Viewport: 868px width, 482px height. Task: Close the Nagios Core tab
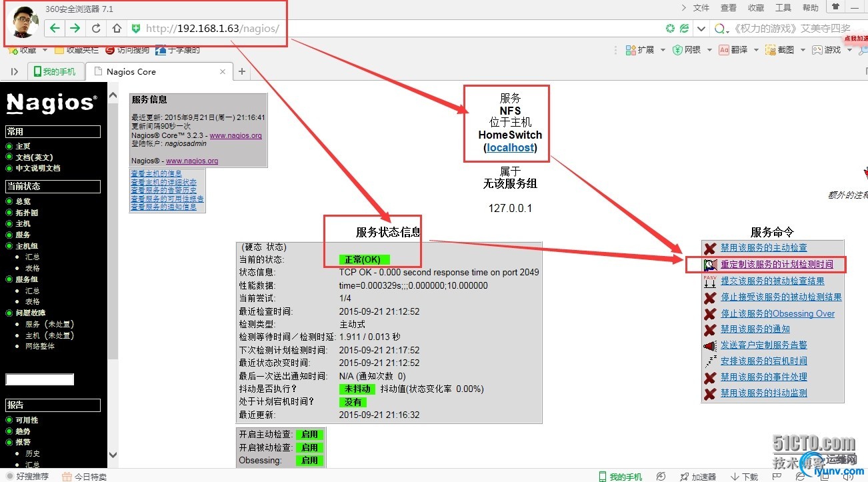223,71
